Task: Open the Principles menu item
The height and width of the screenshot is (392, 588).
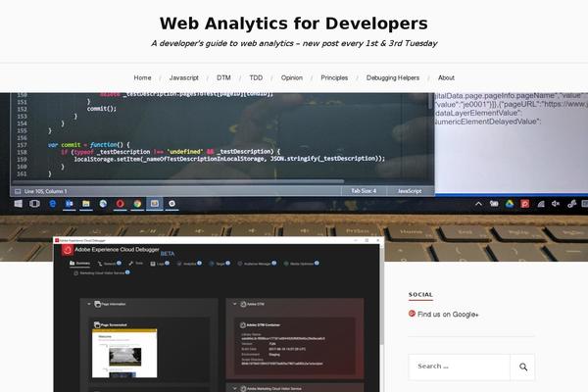Action: pos(334,77)
